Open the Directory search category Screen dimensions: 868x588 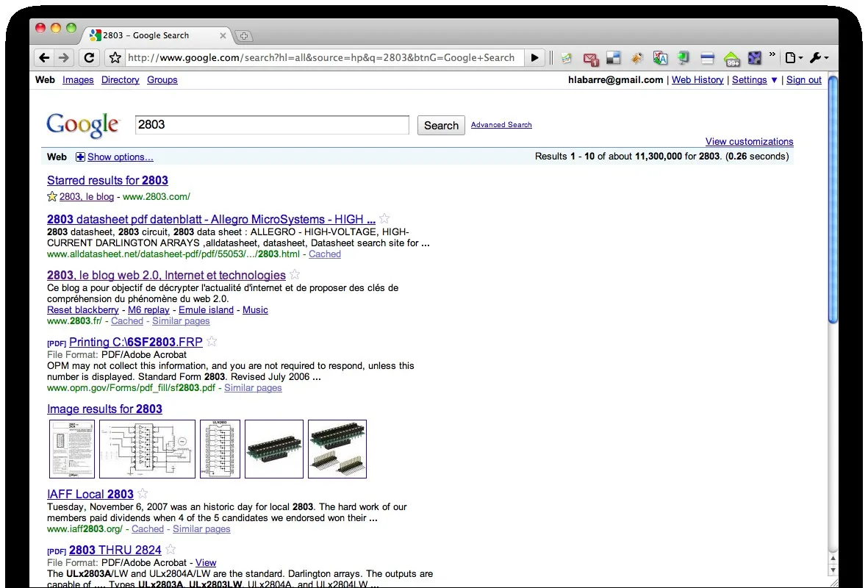tap(120, 79)
